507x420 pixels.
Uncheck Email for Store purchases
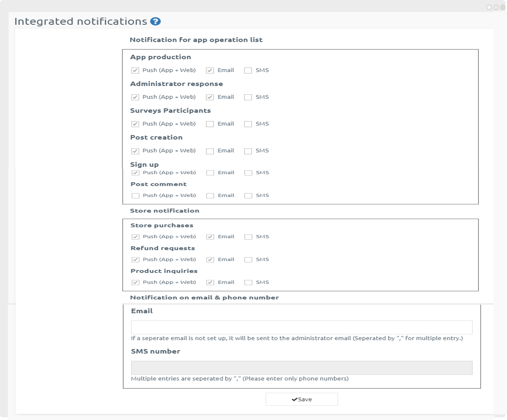point(210,237)
